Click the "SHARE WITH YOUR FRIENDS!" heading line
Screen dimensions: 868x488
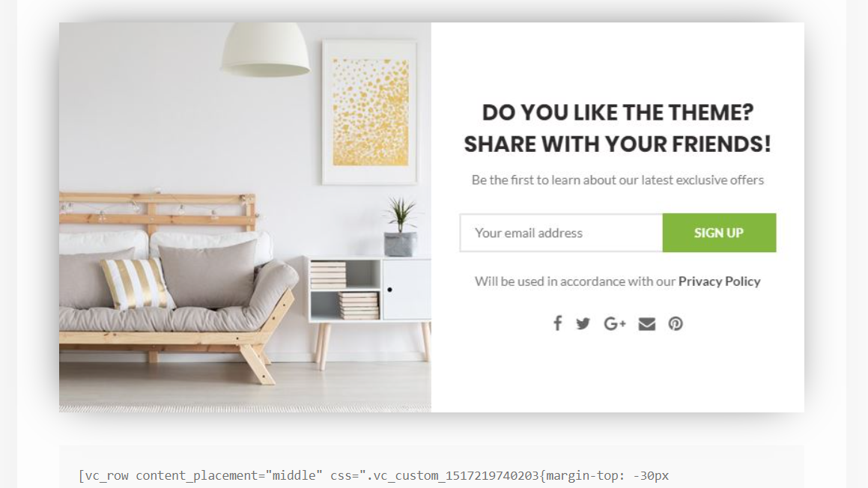point(618,144)
